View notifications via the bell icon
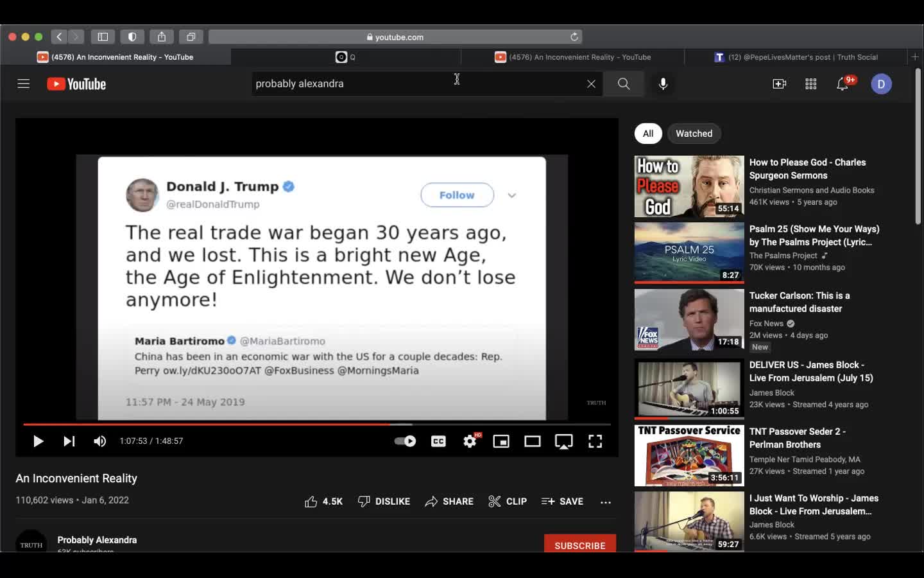924x578 pixels. point(843,83)
